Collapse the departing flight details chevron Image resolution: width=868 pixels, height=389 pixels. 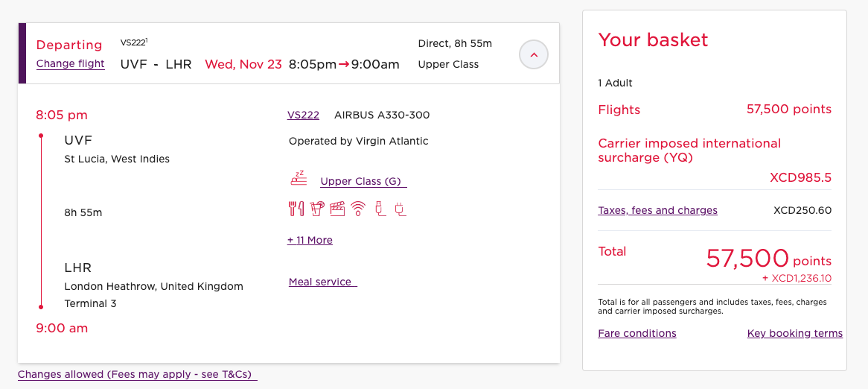tap(534, 54)
